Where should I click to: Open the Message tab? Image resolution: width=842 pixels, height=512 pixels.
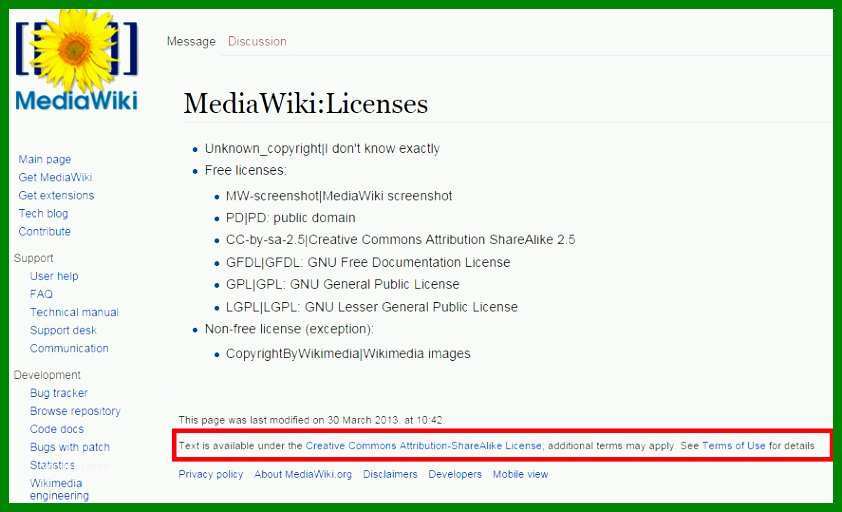click(x=191, y=41)
